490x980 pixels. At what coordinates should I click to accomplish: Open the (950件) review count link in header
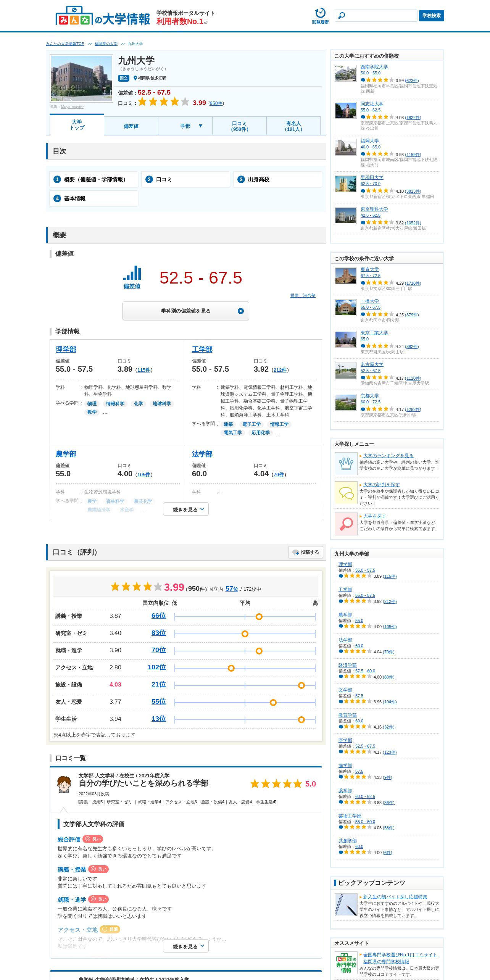[216, 103]
